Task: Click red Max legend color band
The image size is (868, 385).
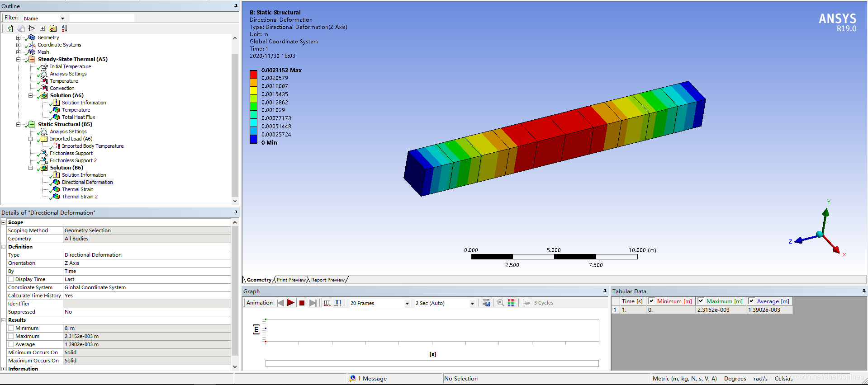Action: point(253,74)
